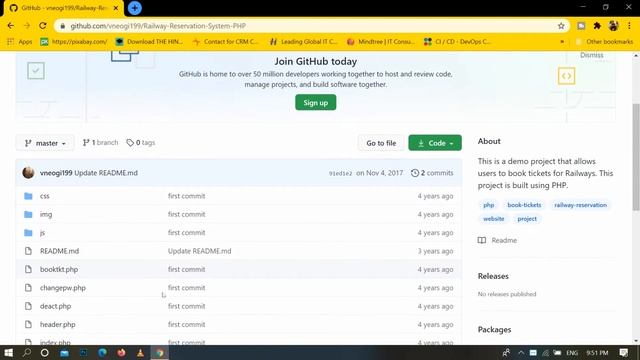Open Update README.md message in README row
The width and height of the screenshot is (640, 360).
(200, 251)
